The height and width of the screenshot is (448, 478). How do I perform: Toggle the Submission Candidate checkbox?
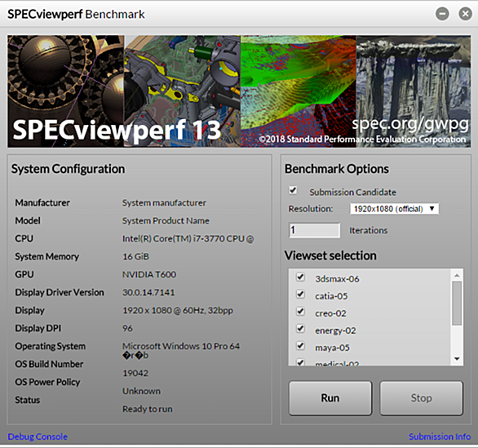coord(293,190)
